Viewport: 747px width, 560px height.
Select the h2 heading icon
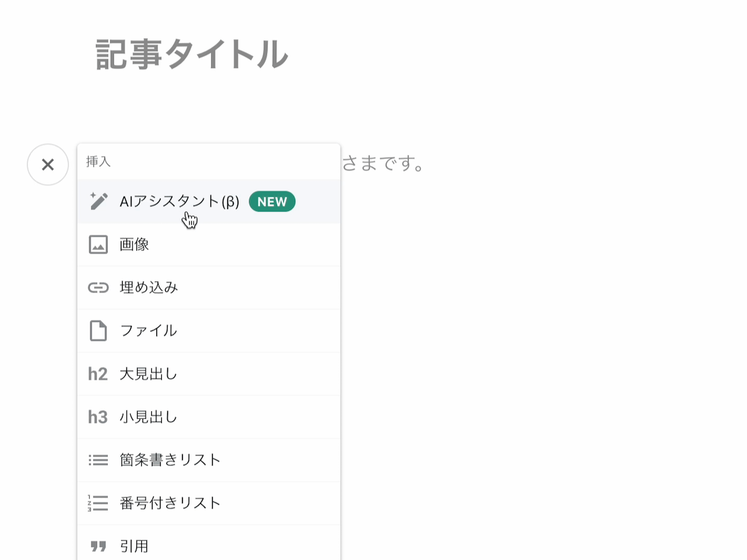98,373
